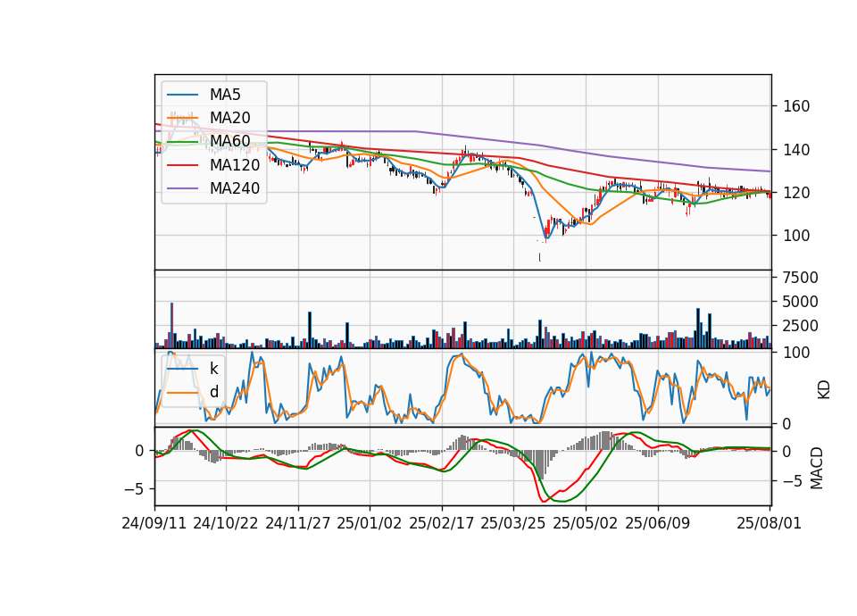Screen dimensions: 857x616
Task: Click the lowest candlestick wick below 100
Action: (x=540, y=257)
